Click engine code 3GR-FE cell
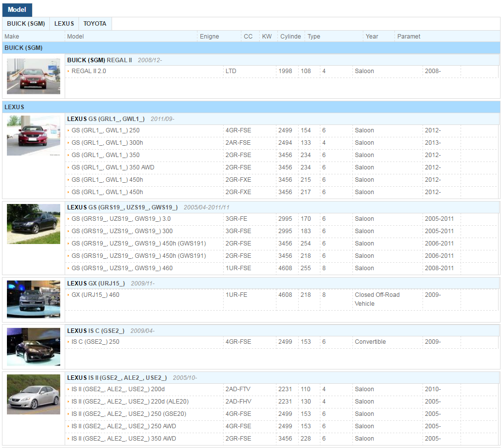This screenshot has width=504, height=448. [236, 219]
